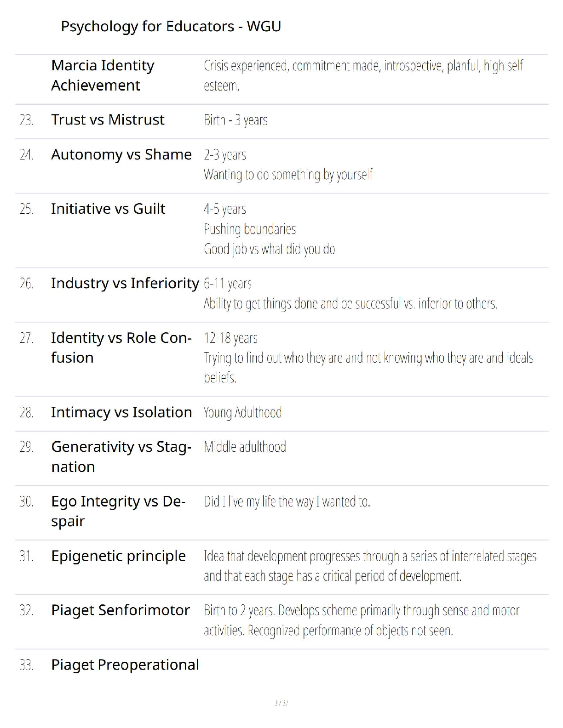Click the 'Birth - 3 years' definition

236,120
